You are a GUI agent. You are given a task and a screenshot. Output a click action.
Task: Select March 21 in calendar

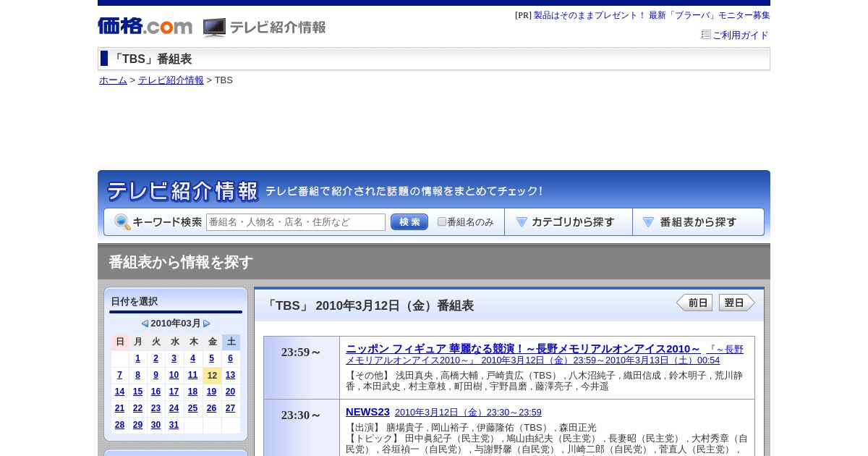click(x=119, y=408)
